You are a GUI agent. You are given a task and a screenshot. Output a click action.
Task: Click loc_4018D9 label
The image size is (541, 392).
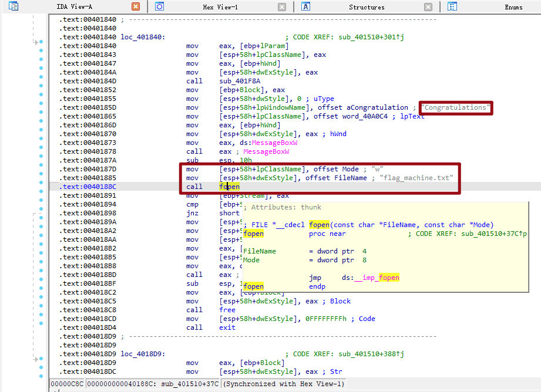click(x=143, y=354)
